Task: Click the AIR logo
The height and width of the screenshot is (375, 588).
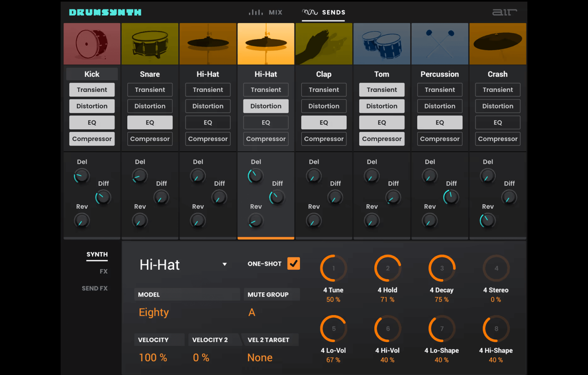Action: 504,12
